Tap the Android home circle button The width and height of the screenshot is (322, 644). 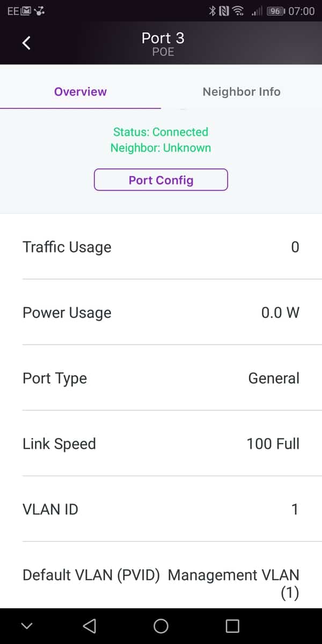(x=160, y=626)
